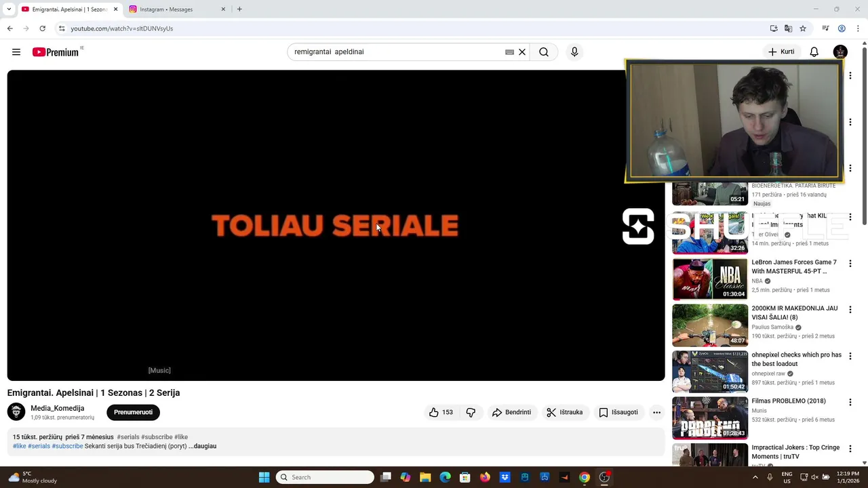Open the weather widget Mostly cloudy
868x488 pixels.
(x=33, y=477)
